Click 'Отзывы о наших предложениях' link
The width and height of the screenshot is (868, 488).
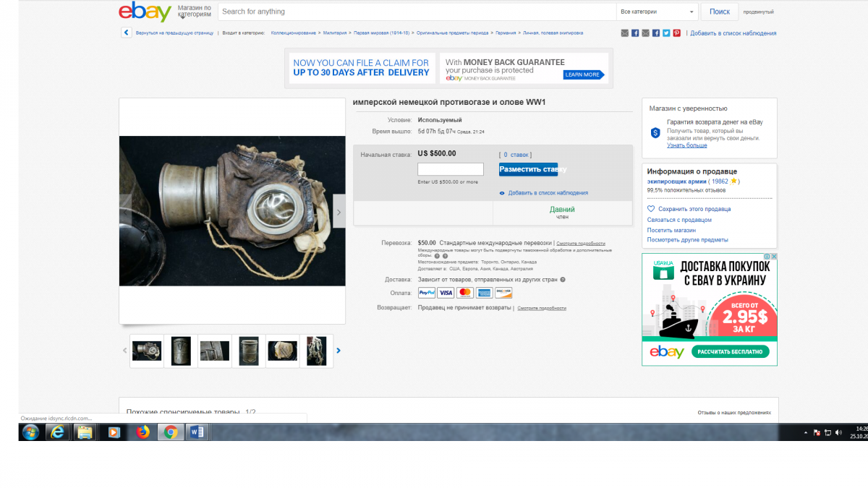tap(734, 413)
